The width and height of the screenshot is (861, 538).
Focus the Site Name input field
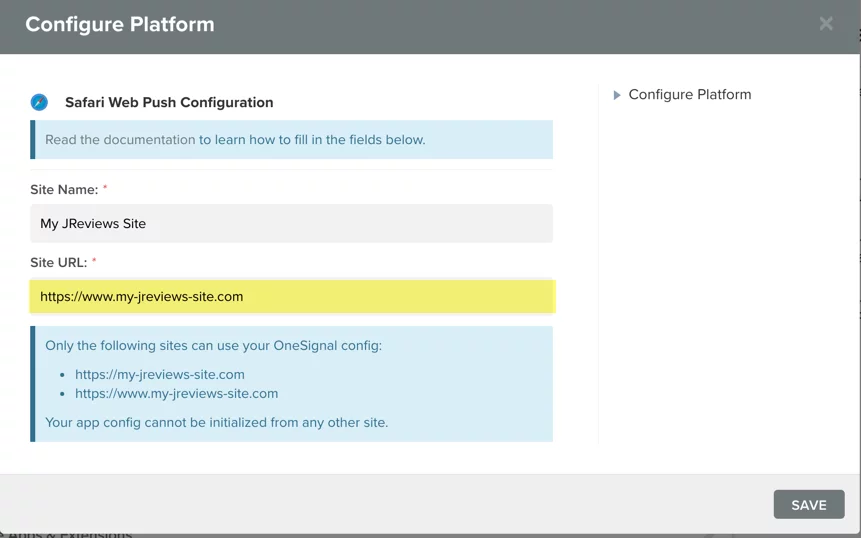click(291, 224)
